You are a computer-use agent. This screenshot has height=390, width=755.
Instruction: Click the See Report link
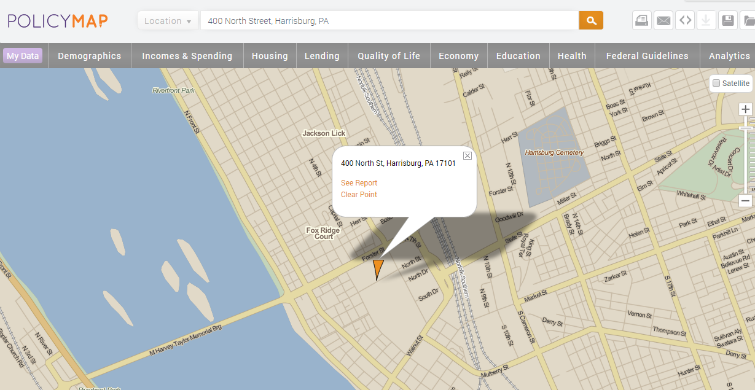(359, 183)
